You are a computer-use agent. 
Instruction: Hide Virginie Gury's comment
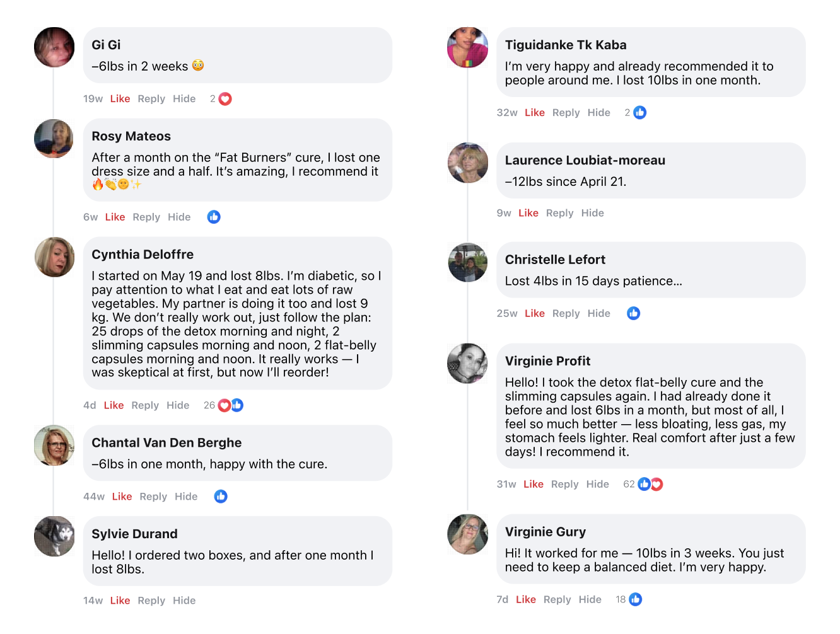[590, 599]
